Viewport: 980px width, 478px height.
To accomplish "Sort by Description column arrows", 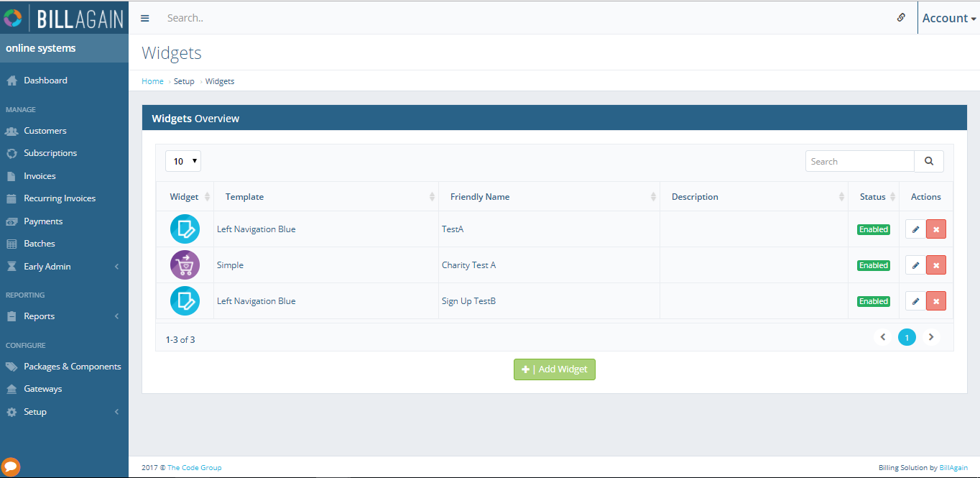I will coord(842,197).
